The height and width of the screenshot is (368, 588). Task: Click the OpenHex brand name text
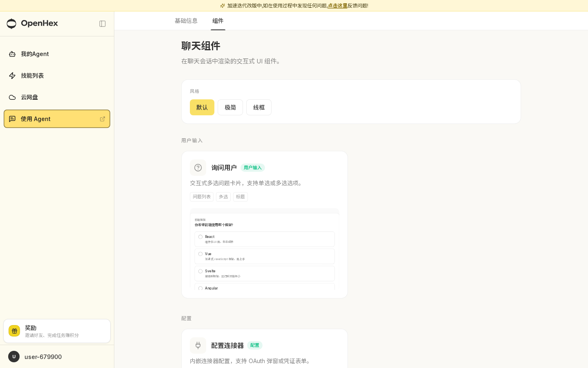[x=40, y=23]
